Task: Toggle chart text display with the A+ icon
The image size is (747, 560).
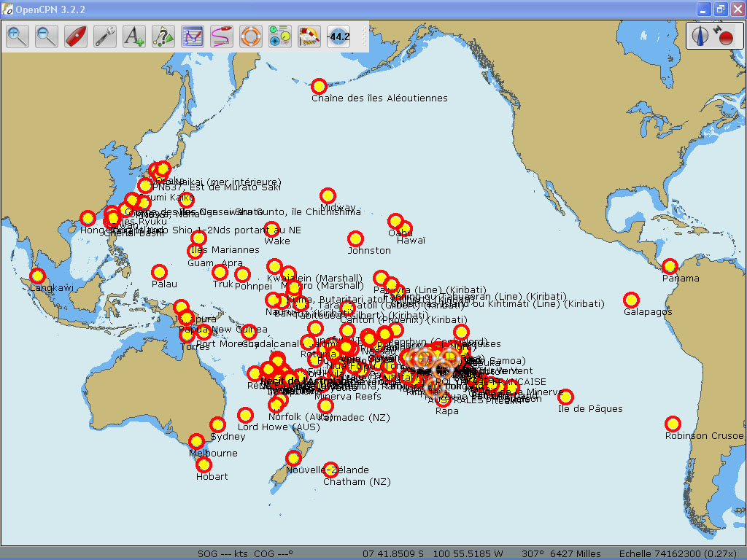Action: coord(134,36)
